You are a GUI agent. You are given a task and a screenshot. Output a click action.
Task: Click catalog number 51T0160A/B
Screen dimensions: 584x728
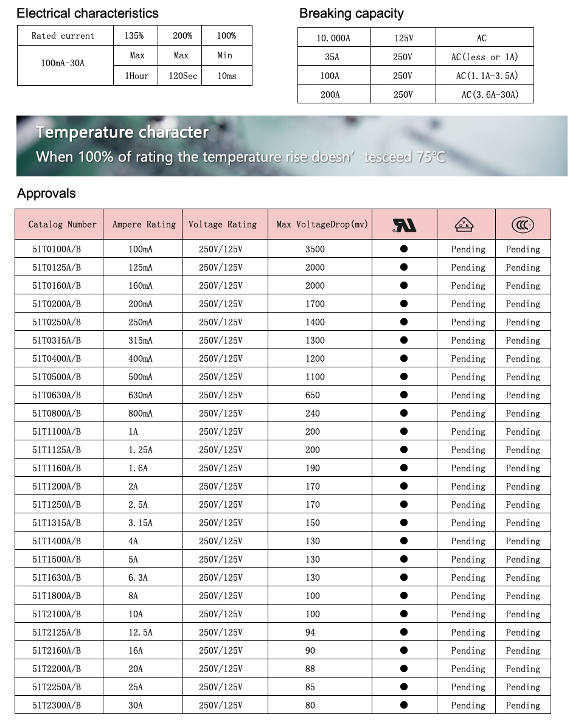coord(57,285)
